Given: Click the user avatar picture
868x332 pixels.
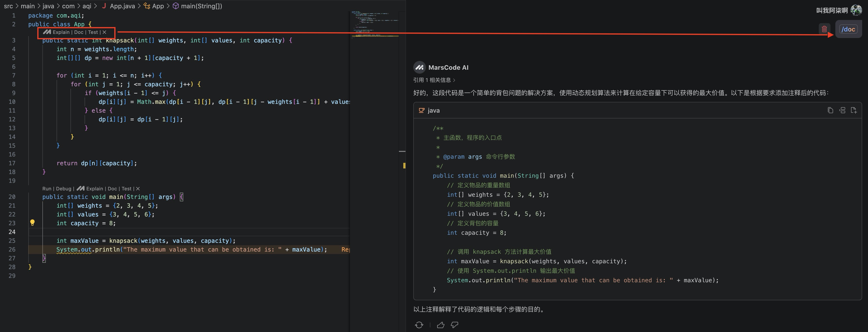Looking at the screenshot, I should [856, 10].
